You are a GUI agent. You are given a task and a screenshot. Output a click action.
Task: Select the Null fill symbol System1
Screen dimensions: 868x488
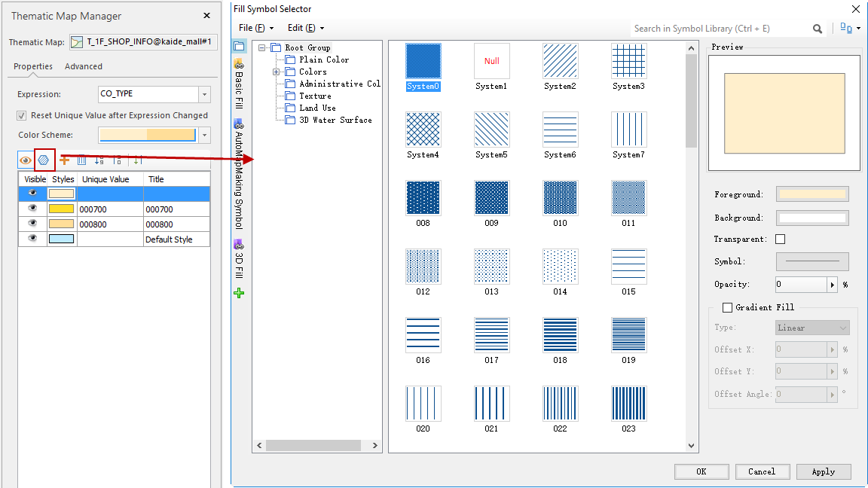coord(491,61)
